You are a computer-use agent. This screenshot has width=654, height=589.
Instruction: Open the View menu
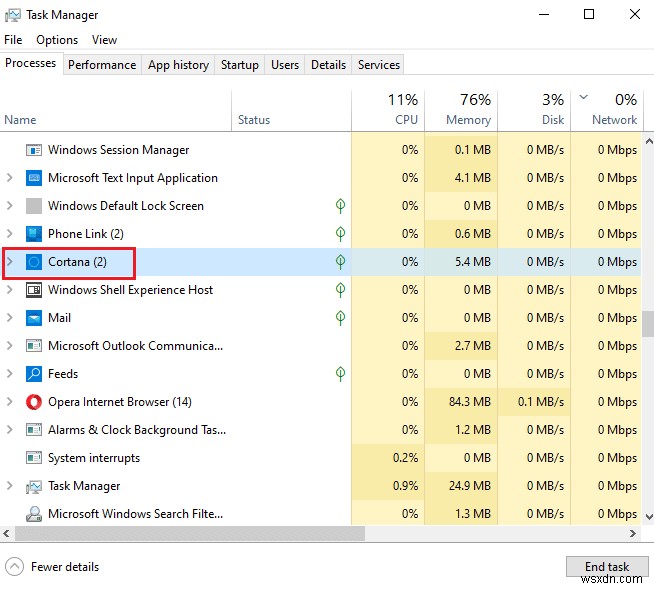tap(104, 40)
